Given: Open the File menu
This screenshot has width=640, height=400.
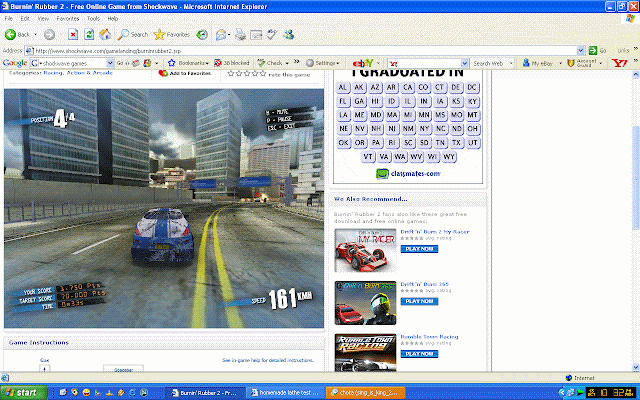Looking at the screenshot, I should coord(9,18).
